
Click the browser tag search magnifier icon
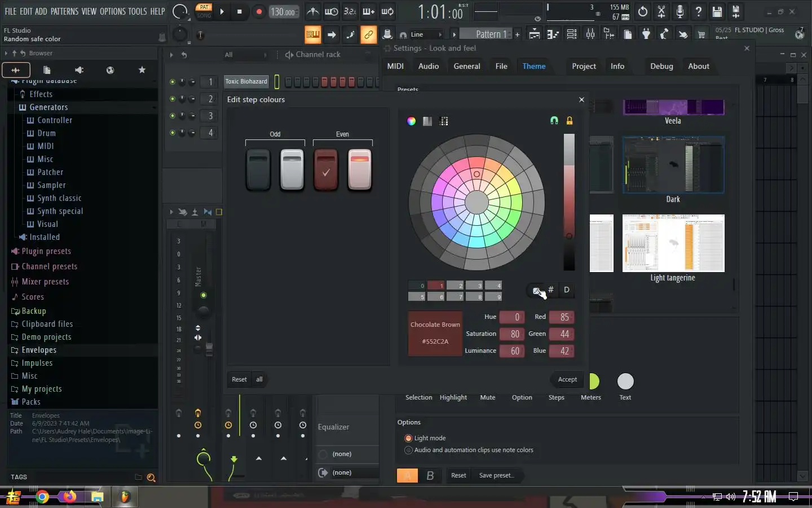(151, 478)
